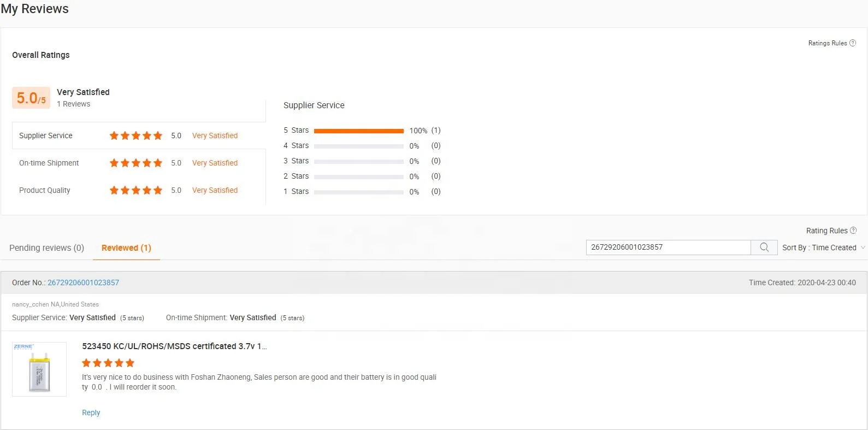Click the 1 Stars rating bar
The image size is (868, 430).
click(359, 192)
